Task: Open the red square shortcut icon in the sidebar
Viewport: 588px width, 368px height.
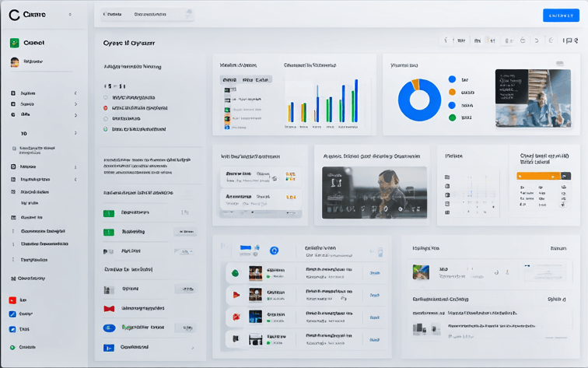Action: (12, 300)
